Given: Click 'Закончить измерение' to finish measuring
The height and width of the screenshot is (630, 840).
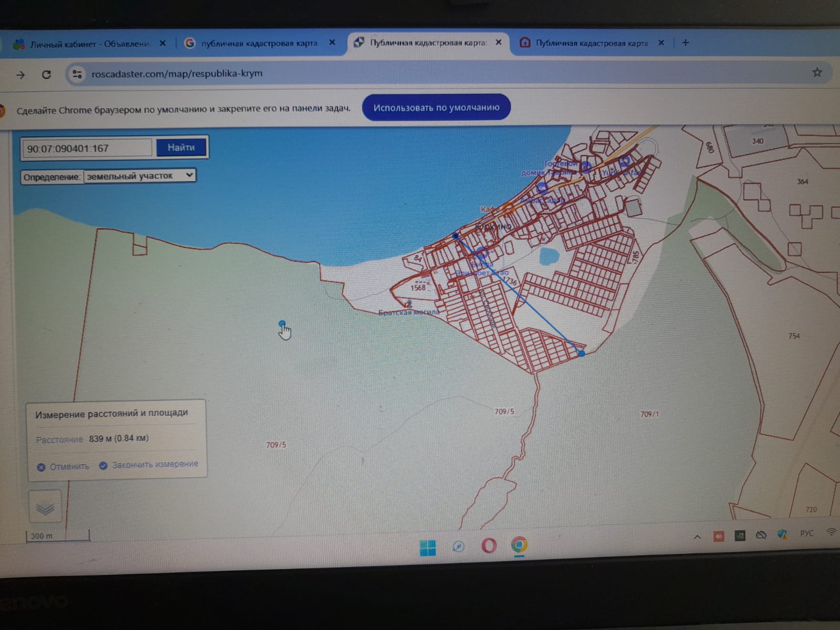Looking at the screenshot, I should pyautogui.click(x=154, y=465).
